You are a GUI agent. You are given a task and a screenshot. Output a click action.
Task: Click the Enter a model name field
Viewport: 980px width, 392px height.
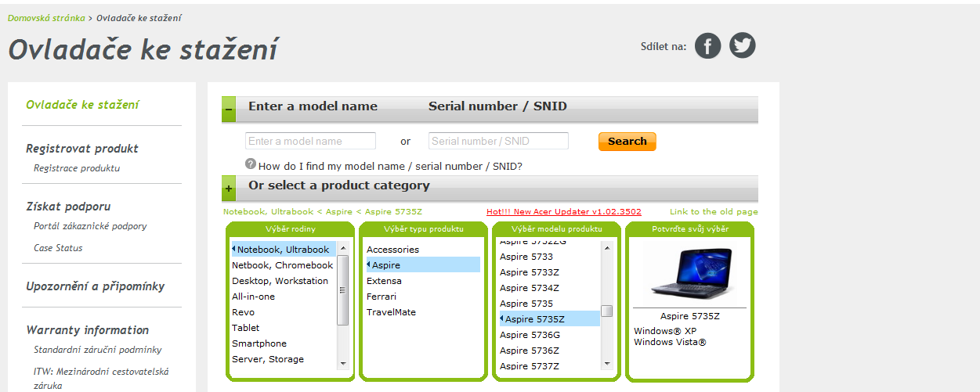[310, 141]
